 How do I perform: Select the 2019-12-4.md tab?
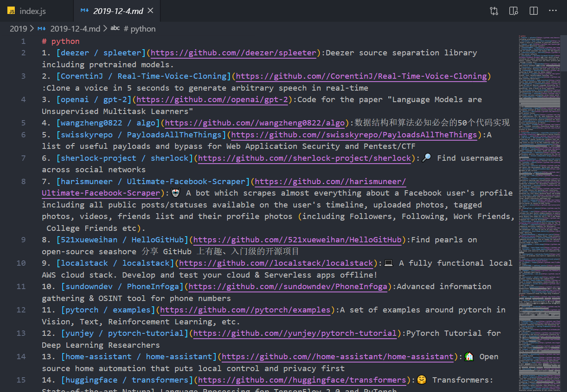[118, 11]
